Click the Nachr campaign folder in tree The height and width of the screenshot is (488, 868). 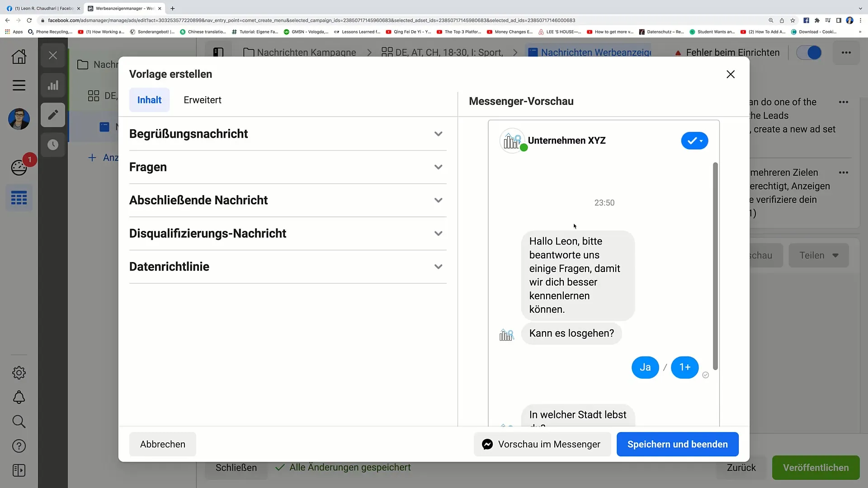[98, 65]
